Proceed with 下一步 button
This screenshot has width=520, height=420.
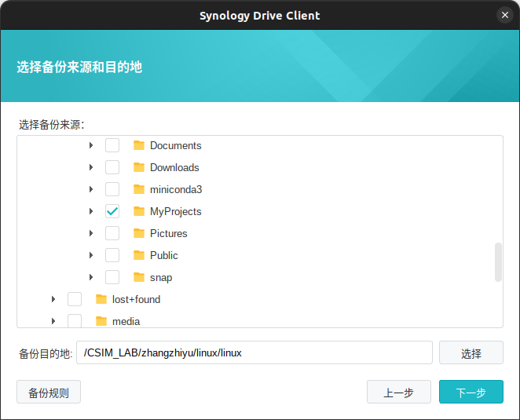coord(471,392)
